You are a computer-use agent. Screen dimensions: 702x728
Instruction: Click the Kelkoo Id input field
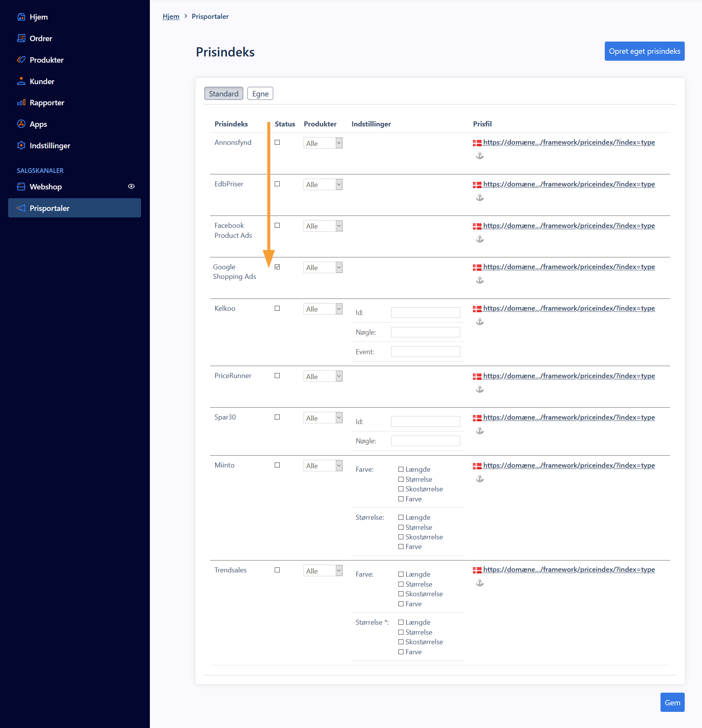coord(426,313)
